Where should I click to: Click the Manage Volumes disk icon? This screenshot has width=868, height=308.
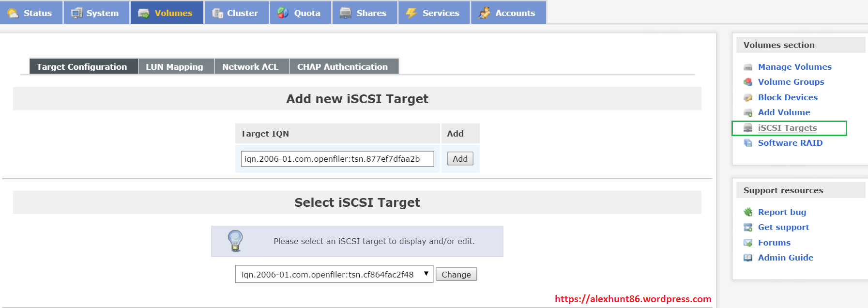pos(748,67)
